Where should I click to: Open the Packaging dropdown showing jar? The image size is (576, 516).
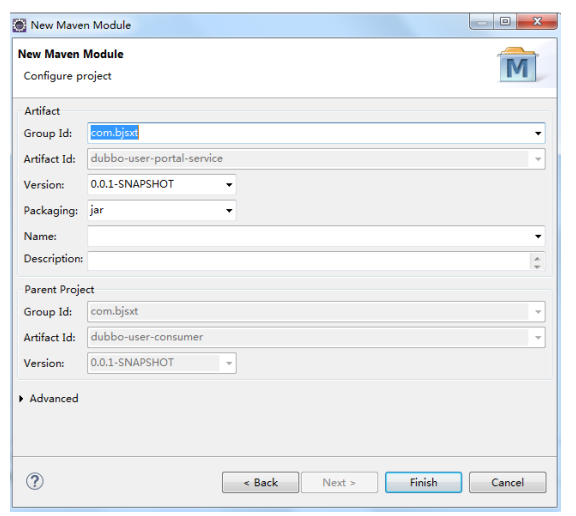229,210
